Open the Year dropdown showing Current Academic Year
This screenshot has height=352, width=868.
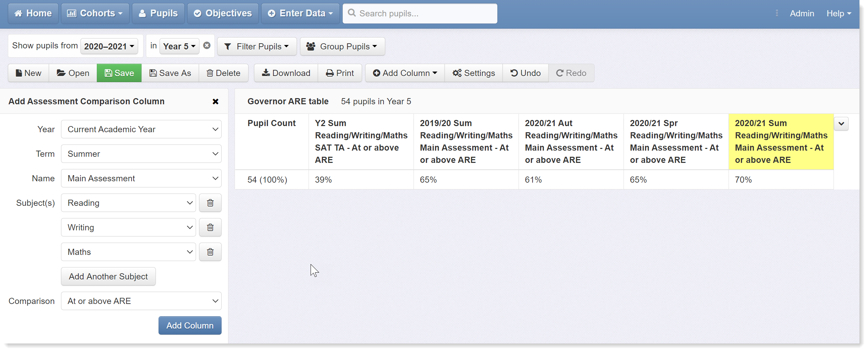[141, 129]
